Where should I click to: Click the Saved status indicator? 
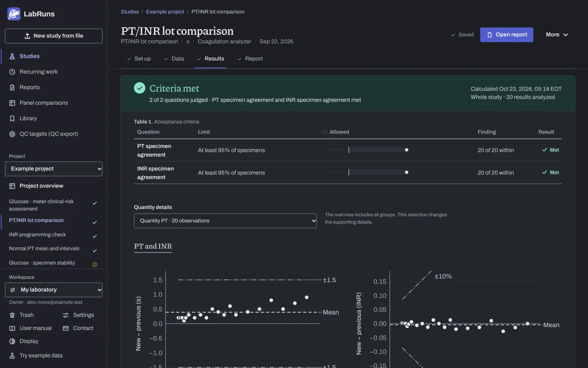click(462, 35)
